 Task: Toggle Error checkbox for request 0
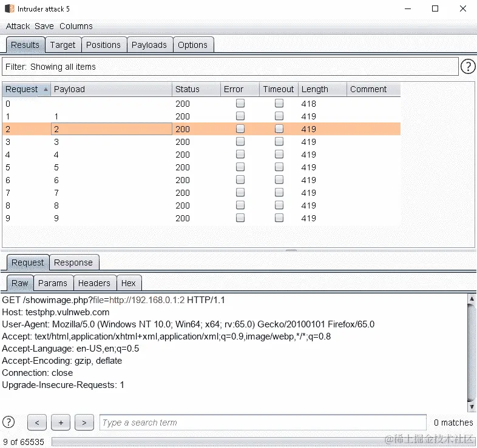[x=240, y=103]
